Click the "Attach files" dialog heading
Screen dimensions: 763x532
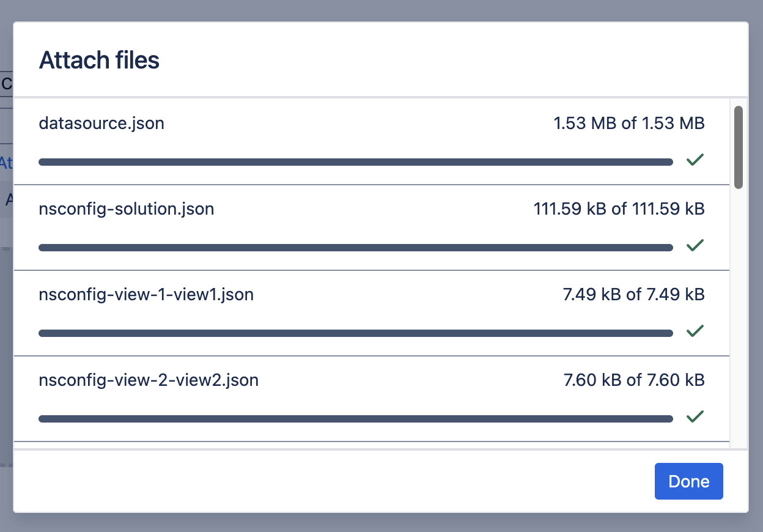coord(99,61)
